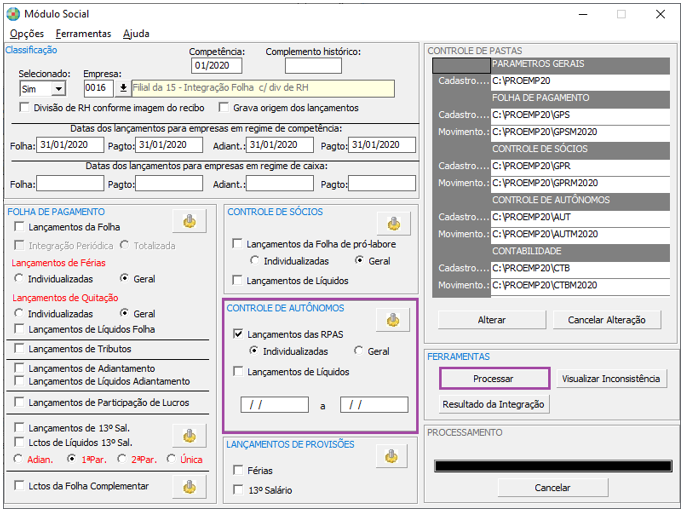
Task: Expand the Selecionado dropdown
Action: 58,89
